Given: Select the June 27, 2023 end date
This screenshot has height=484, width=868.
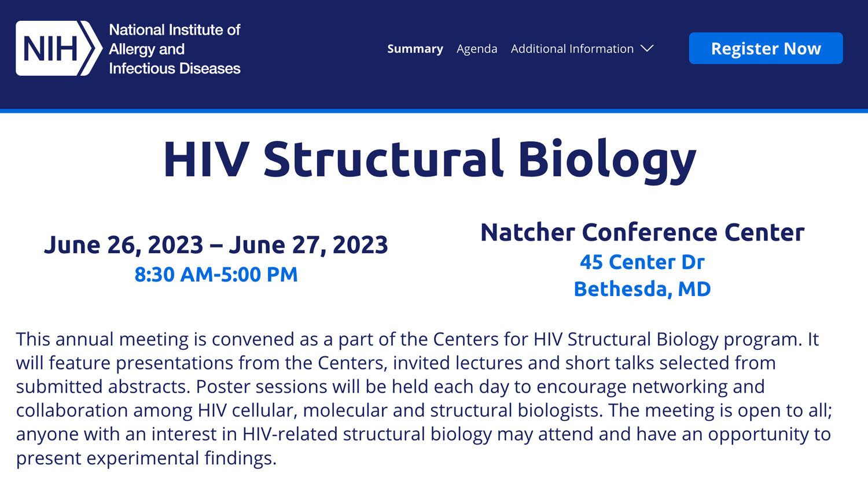Looking at the screenshot, I should point(308,245).
